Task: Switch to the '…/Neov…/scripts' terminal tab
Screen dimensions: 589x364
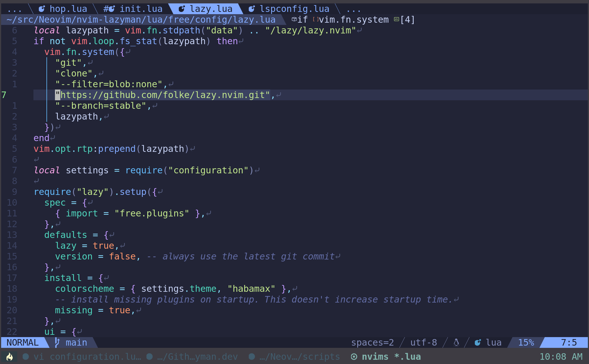Action: coord(299,357)
